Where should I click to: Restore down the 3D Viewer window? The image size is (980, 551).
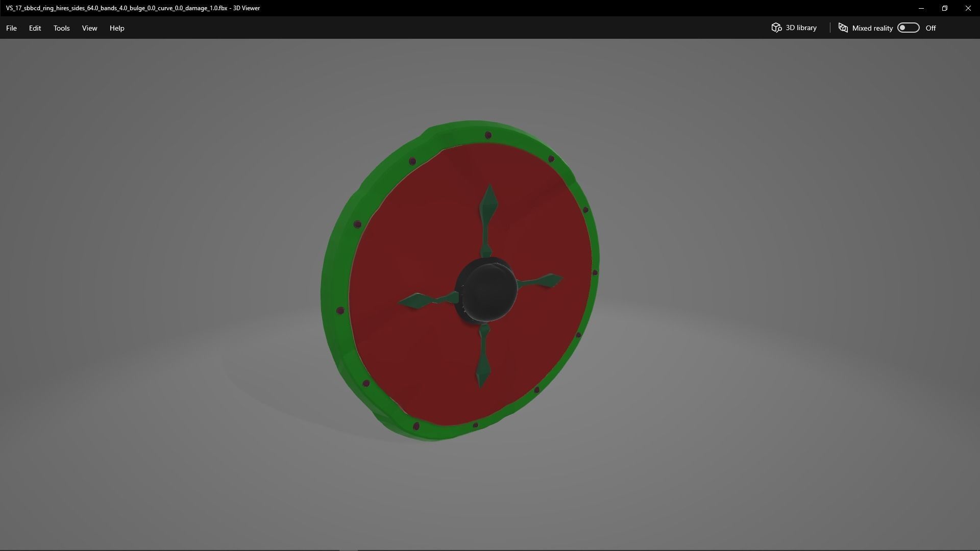(945, 8)
